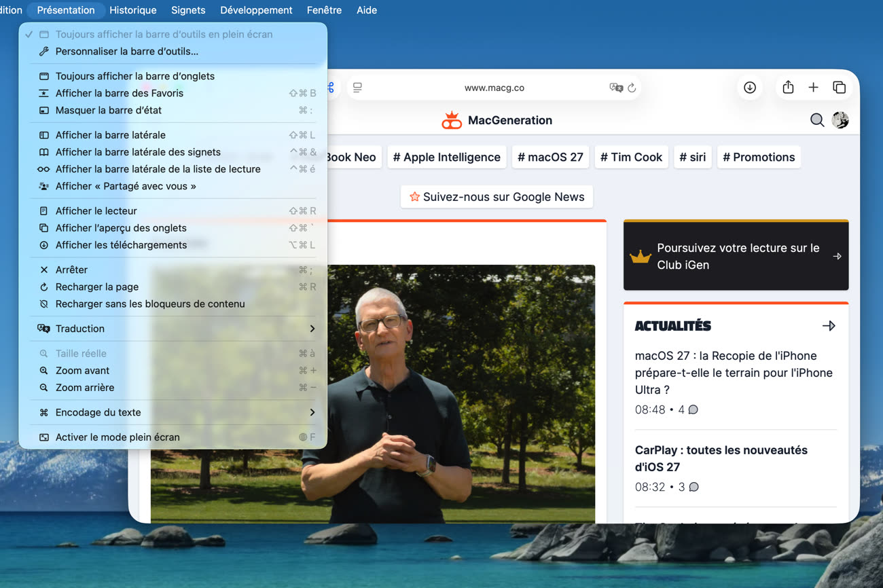Toggle Afficher la barre des Favoris

pos(173,93)
